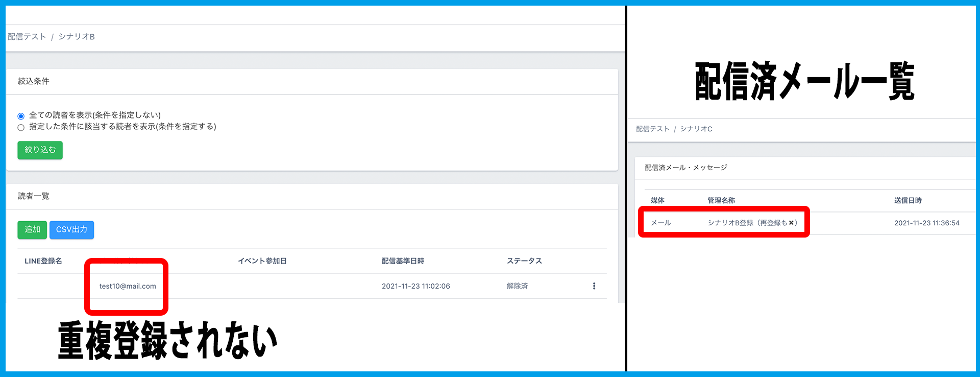The width and height of the screenshot is (980, 377).
Task: Open the three-dot menu for test10@mail.com row
Action: tap(594, 286)
